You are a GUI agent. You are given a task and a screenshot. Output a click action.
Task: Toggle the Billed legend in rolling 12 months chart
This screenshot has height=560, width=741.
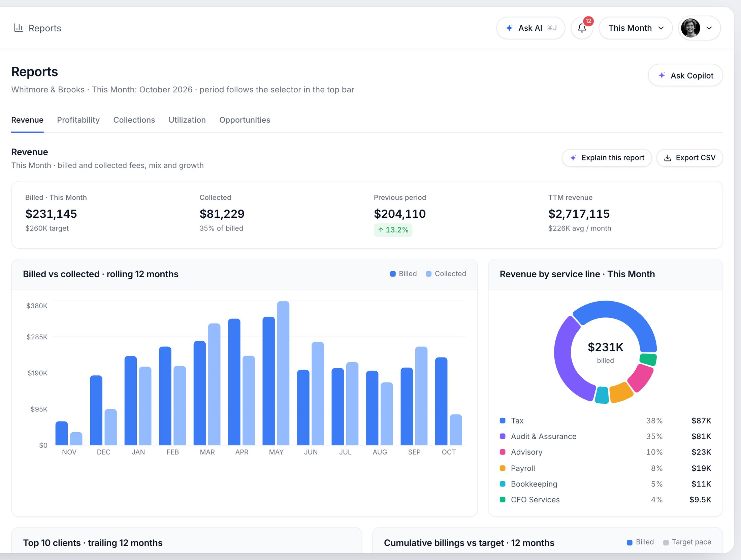click(x=403, y=274)
